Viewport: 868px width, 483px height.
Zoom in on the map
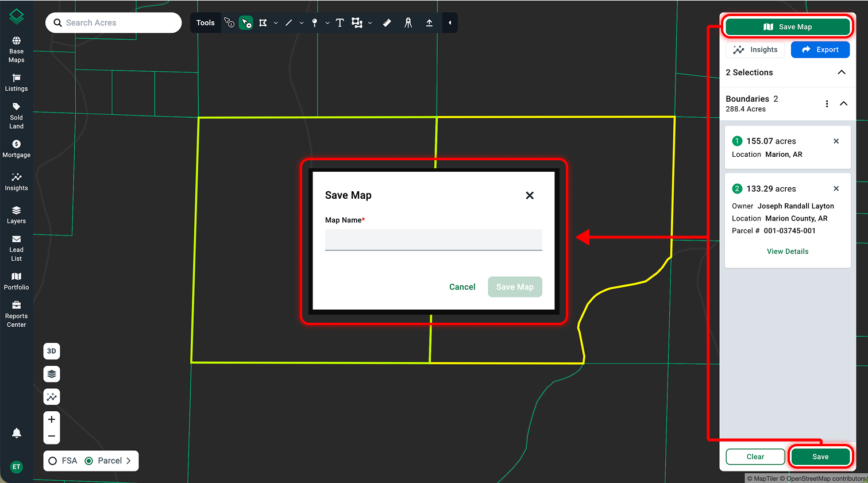(52, 419)
